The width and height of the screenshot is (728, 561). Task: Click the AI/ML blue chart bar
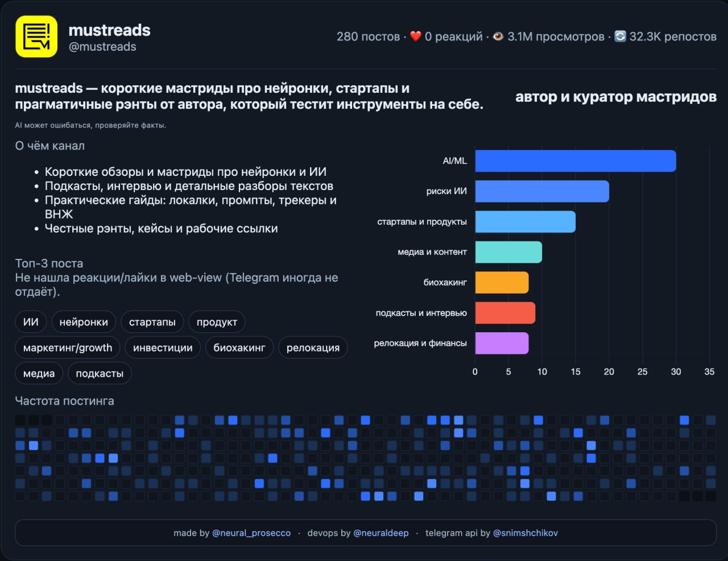tap(575, 161)
